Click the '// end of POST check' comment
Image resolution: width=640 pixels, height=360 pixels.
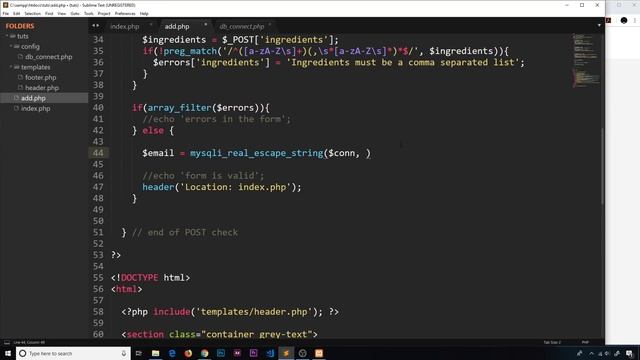(x=185, y=233)
